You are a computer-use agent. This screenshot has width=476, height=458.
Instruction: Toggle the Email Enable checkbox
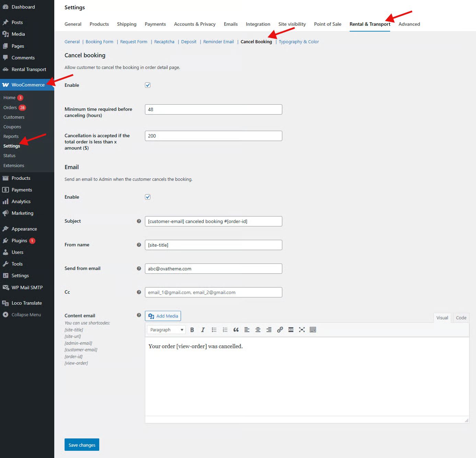(148, 197)
